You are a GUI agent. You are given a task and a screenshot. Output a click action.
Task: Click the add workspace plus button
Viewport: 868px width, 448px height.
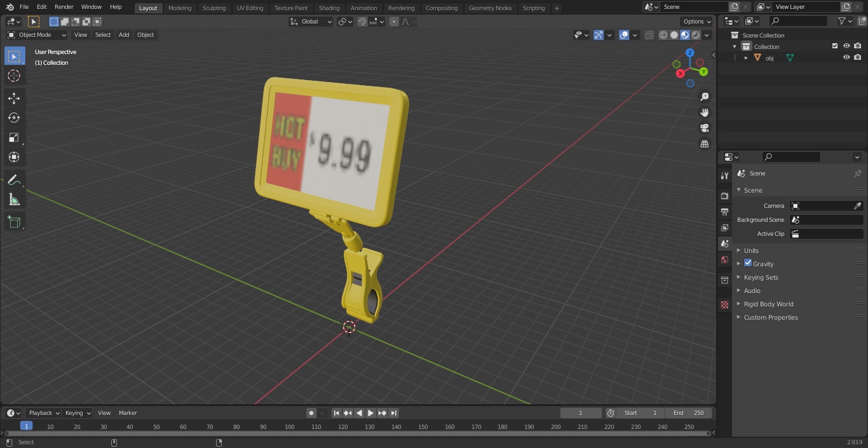pyautogui.click(x=557, y=8)
